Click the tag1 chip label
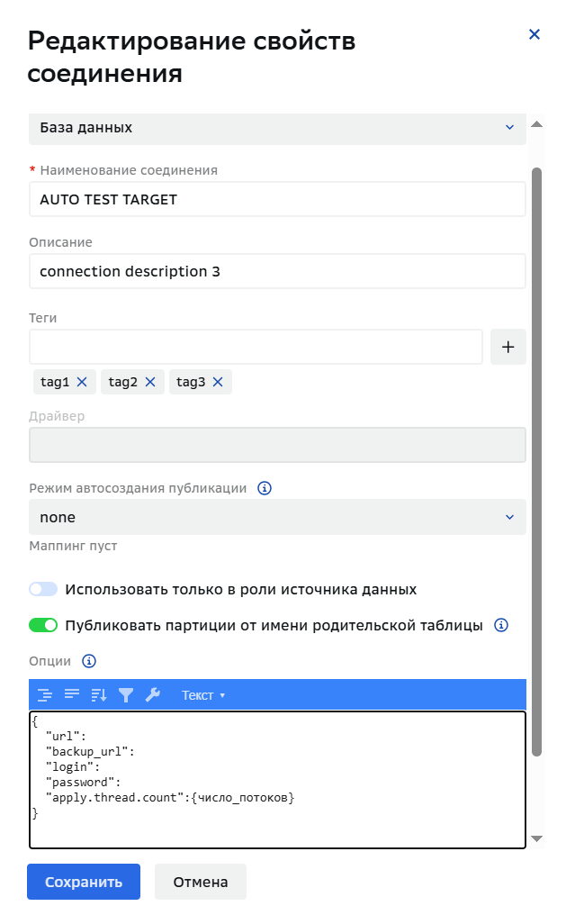 pyautogui.click(x=55, y=382)
